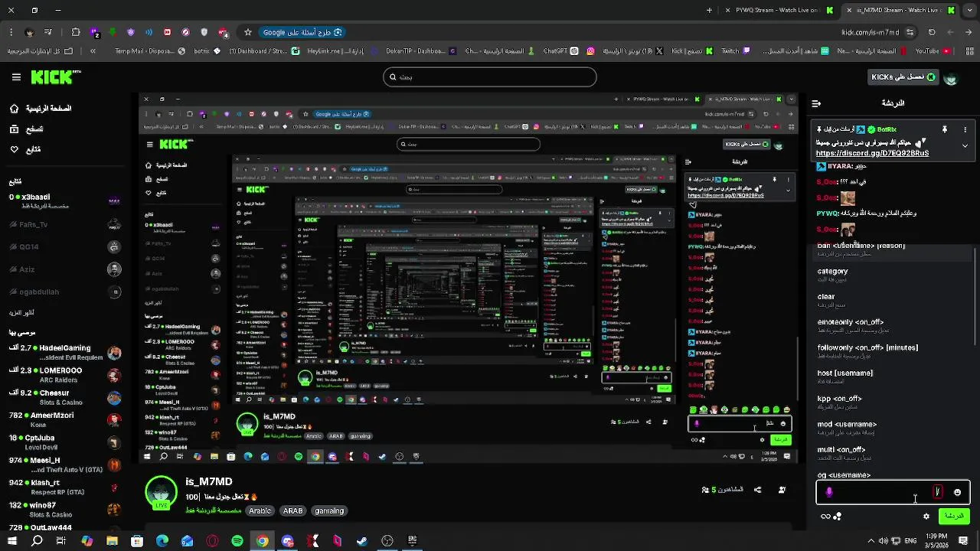Open AmeerMzori channel in sidebar
The width and height of the screenshot is (980, 551).
tap(65, 419)
